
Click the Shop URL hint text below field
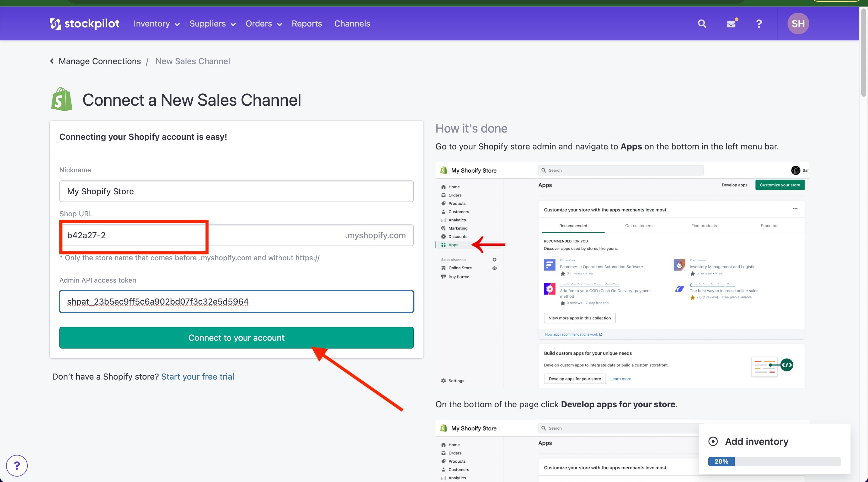[x=189, y=258]
